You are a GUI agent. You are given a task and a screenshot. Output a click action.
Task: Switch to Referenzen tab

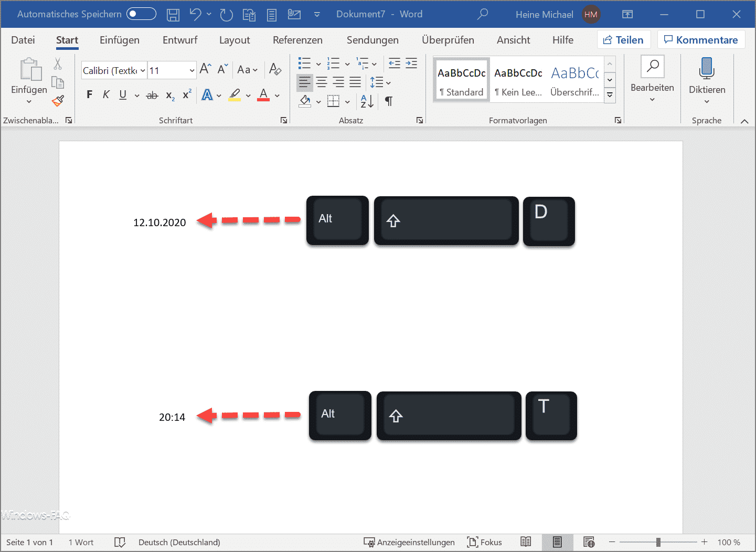(297, 40)
